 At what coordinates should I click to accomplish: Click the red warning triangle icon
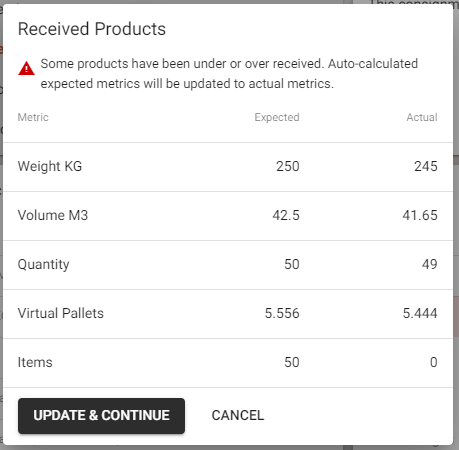(x=26, y=68)
